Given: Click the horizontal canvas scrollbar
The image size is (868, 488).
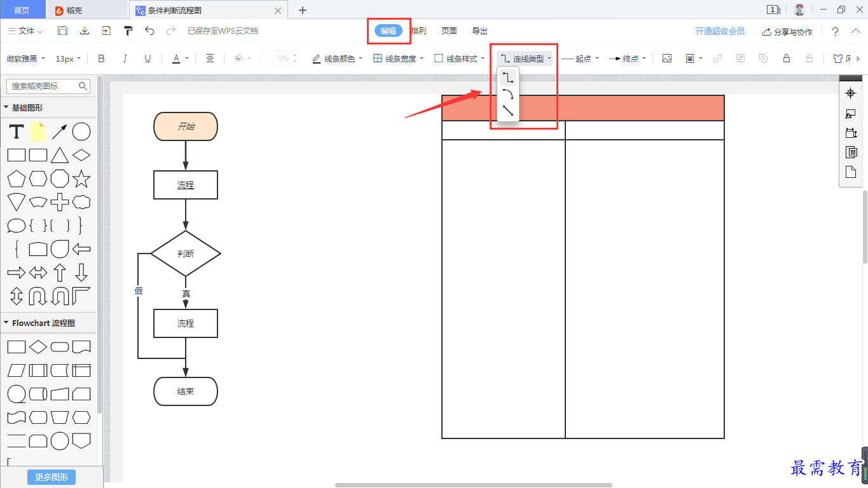Looking at the screenshot, I should coord(474,485).
